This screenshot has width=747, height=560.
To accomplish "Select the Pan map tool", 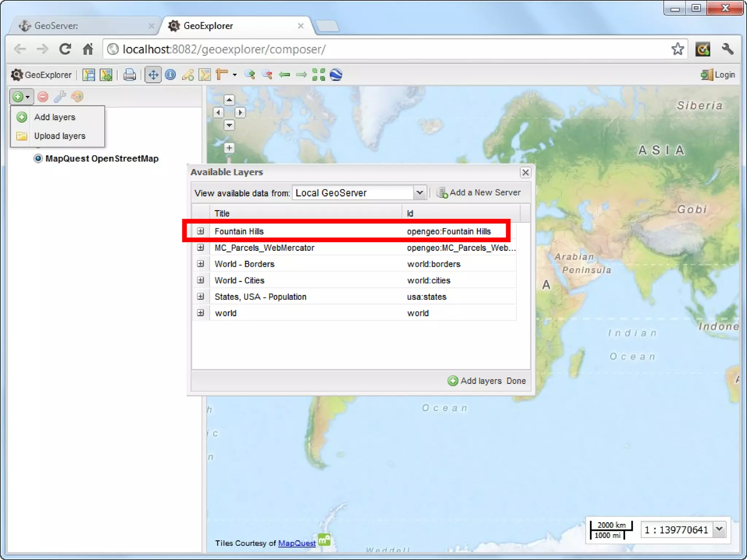I will (153, 75).
